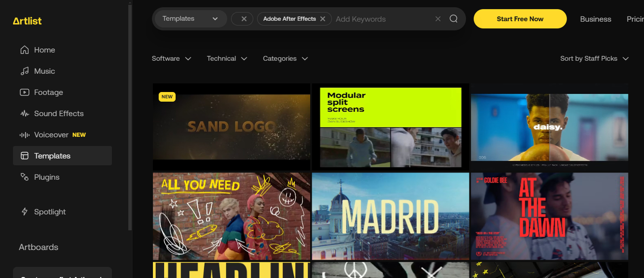Viewport: 644px width, 278px height.
Task: Open the Pricing link in header
Action: pos(635,19)
